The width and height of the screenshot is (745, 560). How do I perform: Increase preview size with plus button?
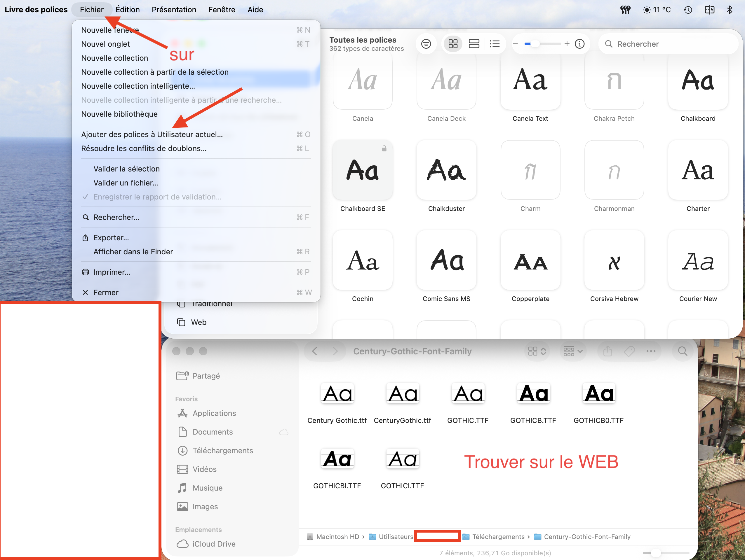pyautogui.click(x=567, y=44)
